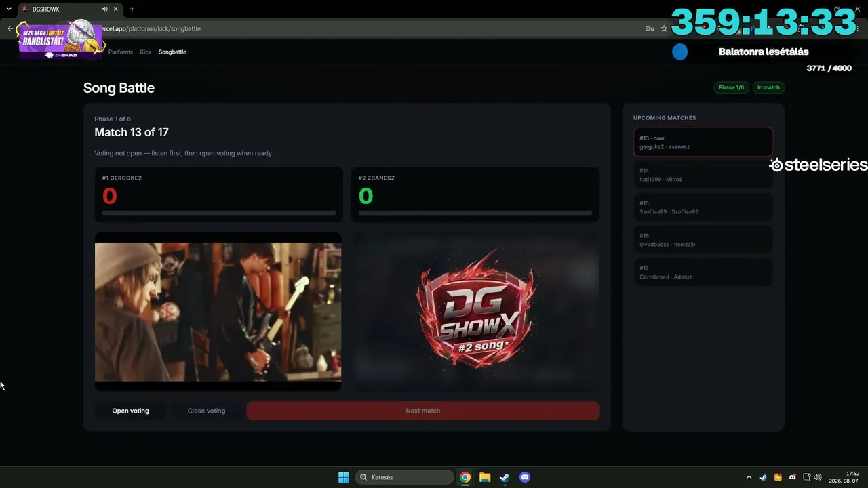This screenshot has height=488, width=868.
Task: Click the In match status badge
Action: (768, 87)
